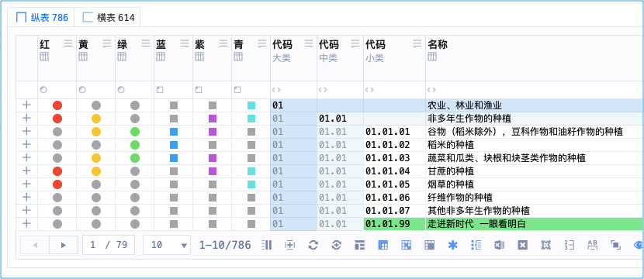Open the 代码 小类 column hamburger menu
This screenshot has height=279, width=644.
pyautogui.click(x=417, y=43)
